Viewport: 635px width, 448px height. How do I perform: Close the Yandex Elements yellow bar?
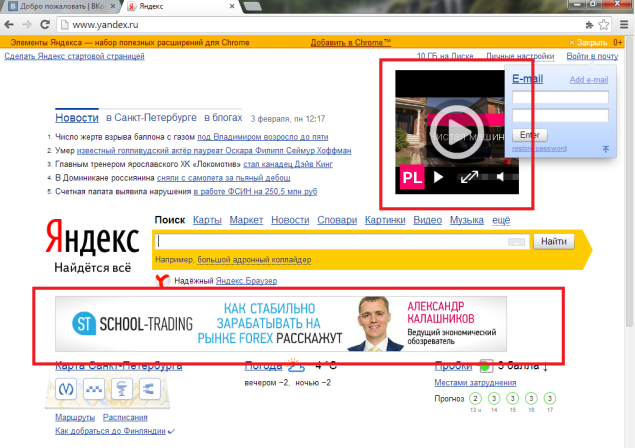(x=588, y=43)
